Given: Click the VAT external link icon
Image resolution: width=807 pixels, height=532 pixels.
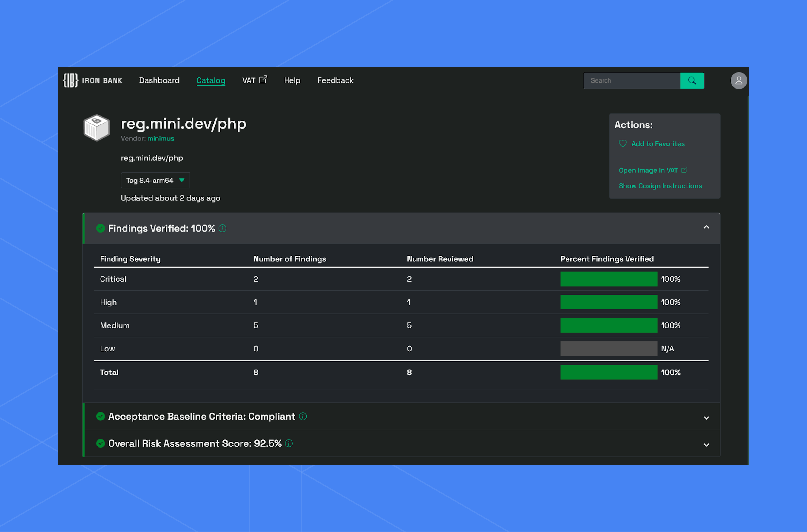Looking at the screenshot, I should tap(263, 80).
